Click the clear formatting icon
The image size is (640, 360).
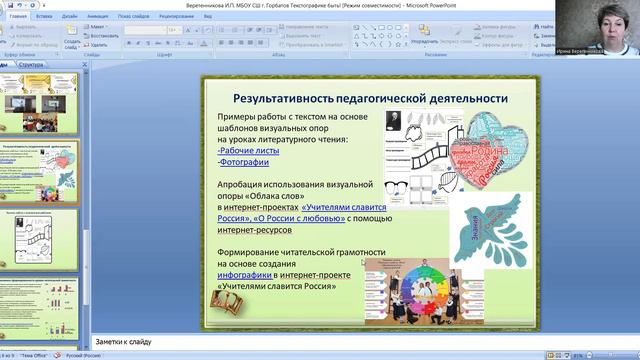pyautogui.click(x=208, y=30)
